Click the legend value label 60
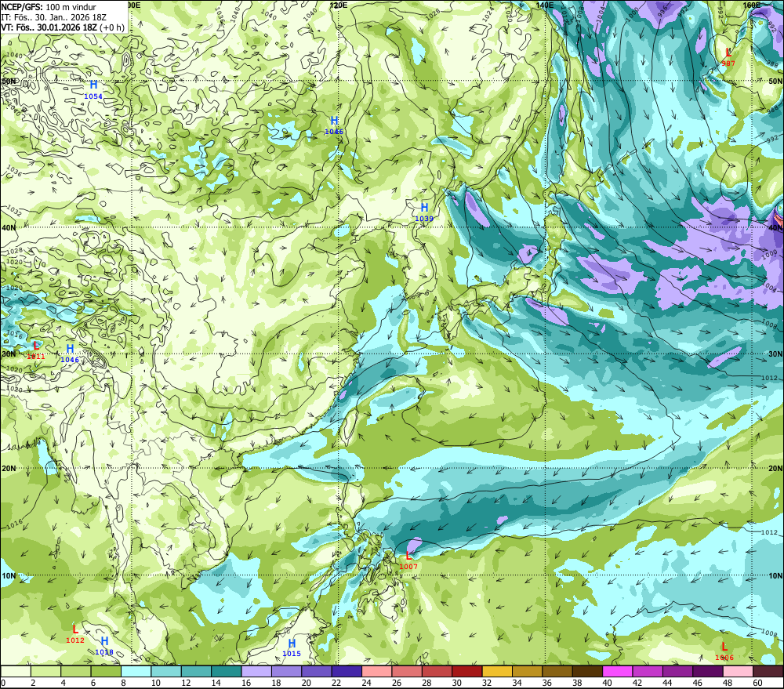Viewport: 784px width, 689px height. click(x=757, y=683)
